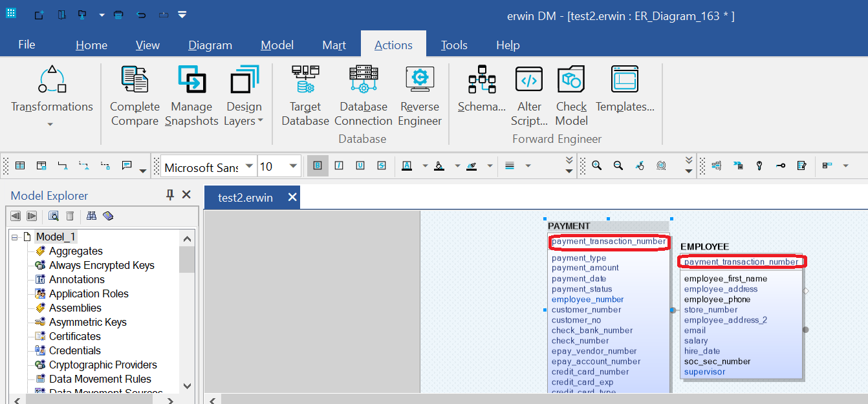
Task: Open the text color dropdown arrow
Action: coord(425,166)
